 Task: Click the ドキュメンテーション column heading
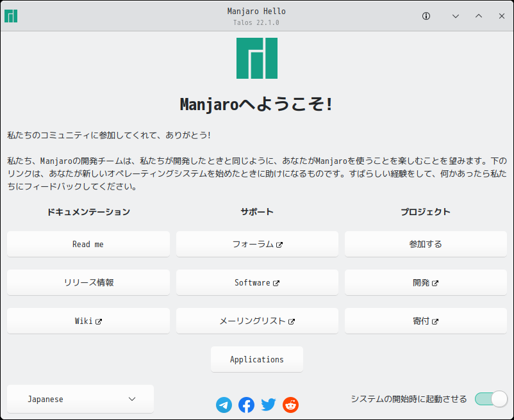pos(88,212)
